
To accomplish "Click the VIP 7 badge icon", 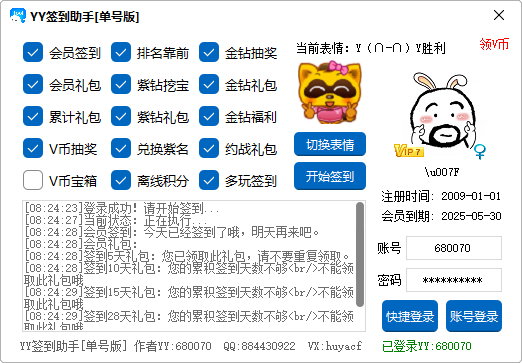I will coord(409,151).
